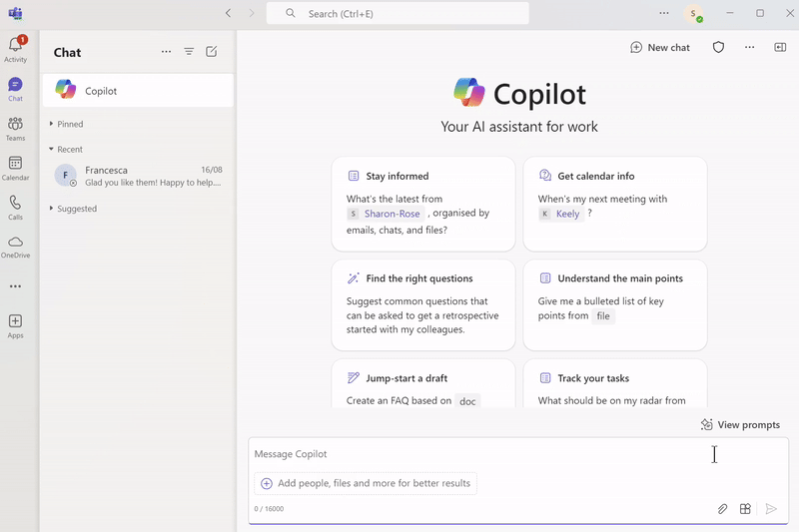799x532 pixels.
Task: Open OneDrive from the sidebar
Action: pos(15,247)
